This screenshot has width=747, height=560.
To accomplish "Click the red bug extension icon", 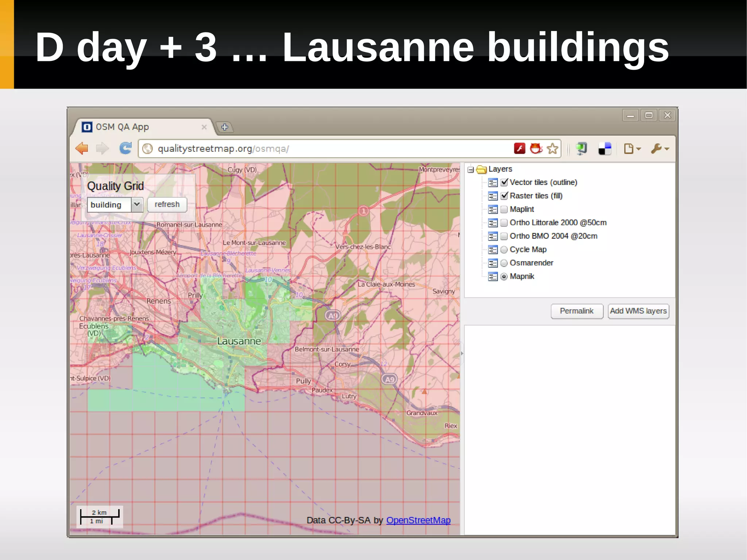I will 536,148.
